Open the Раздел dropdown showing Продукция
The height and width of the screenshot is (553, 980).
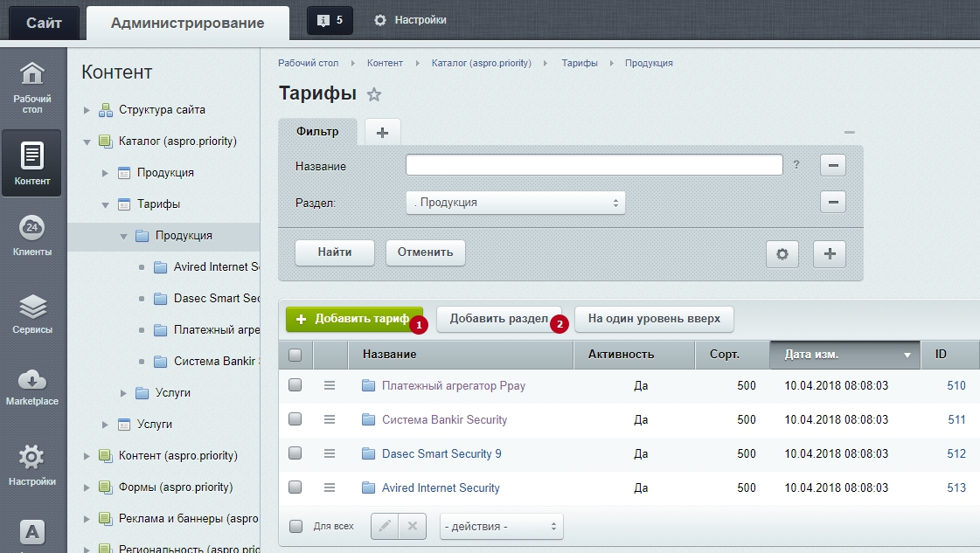click(516, 203)
